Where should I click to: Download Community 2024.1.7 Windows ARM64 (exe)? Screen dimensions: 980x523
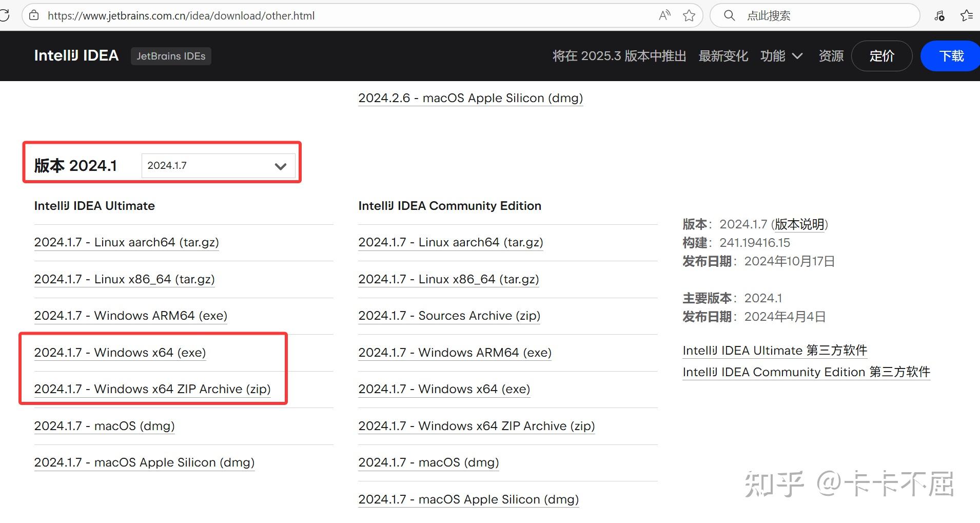pos(455,353)
